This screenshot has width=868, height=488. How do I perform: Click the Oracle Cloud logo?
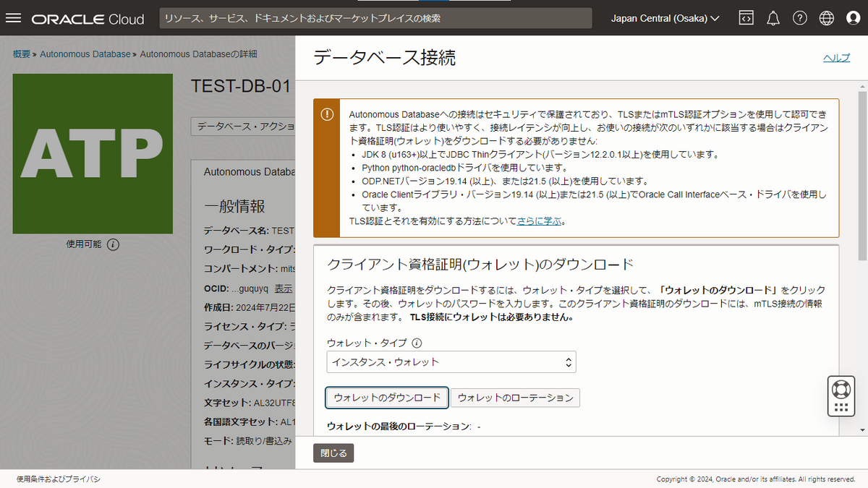click(x=88, y=19)
